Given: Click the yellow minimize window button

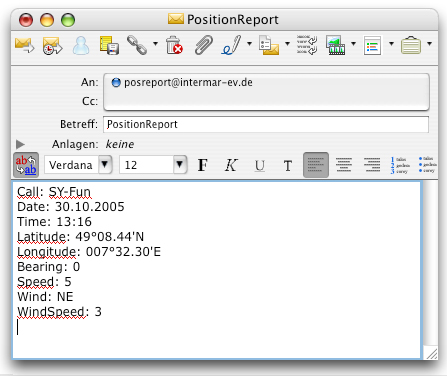Looking at the screenshot, I should tap(47, 20).
